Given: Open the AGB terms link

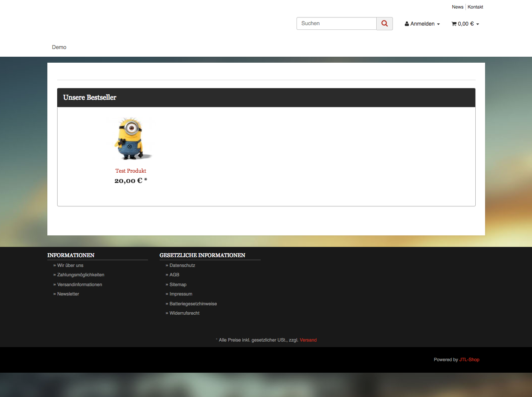Looking at the screenshot, I should [174, 275].
